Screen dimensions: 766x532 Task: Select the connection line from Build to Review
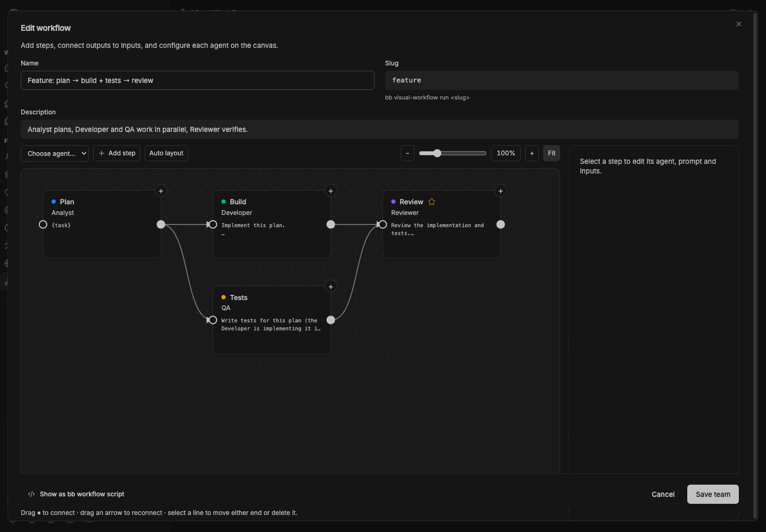tap(356, 225)
